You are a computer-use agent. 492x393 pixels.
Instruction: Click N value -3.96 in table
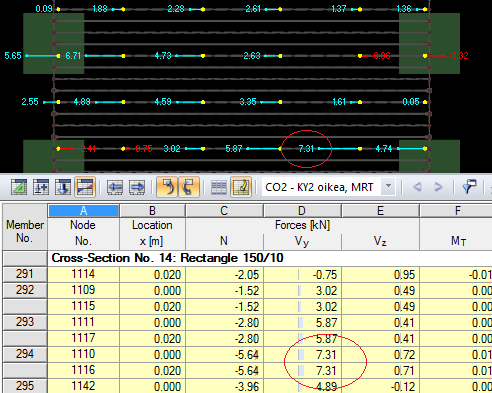coord(224,386)
